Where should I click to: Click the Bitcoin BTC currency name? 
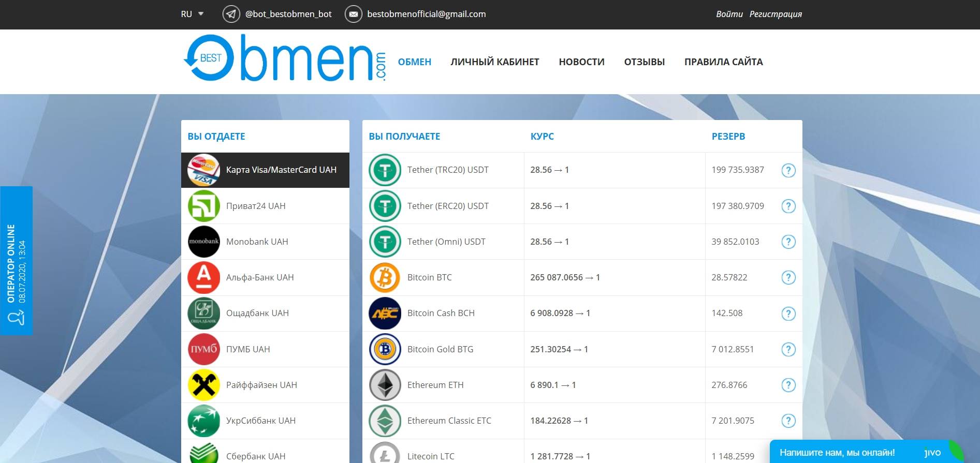[x=429, y=277]
